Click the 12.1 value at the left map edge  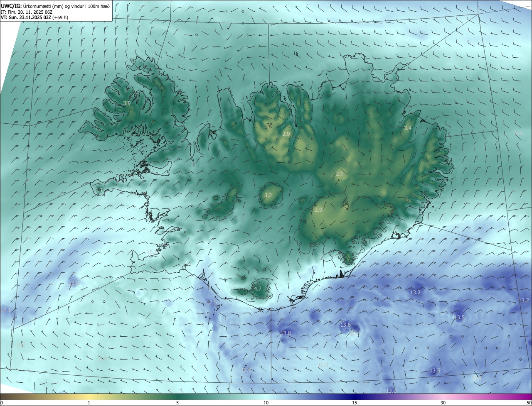click(x=6, y=311)
